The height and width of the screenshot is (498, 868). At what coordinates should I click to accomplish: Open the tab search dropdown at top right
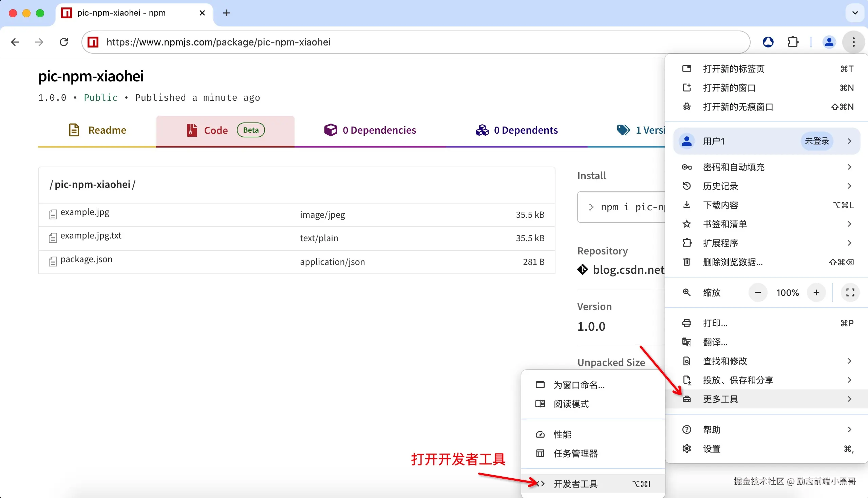pos(854,13)
